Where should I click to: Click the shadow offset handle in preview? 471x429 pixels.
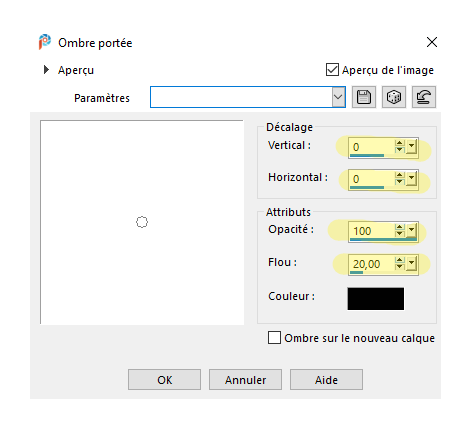[142, 222]
